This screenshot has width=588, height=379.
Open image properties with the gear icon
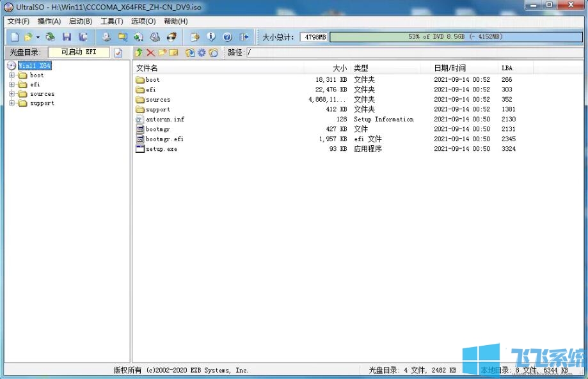(x=202, y=52)
